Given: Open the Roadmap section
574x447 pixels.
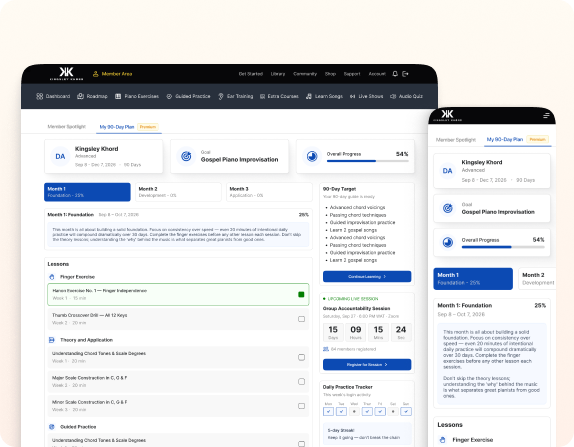Looking at the screenshot, I should 92,96.
